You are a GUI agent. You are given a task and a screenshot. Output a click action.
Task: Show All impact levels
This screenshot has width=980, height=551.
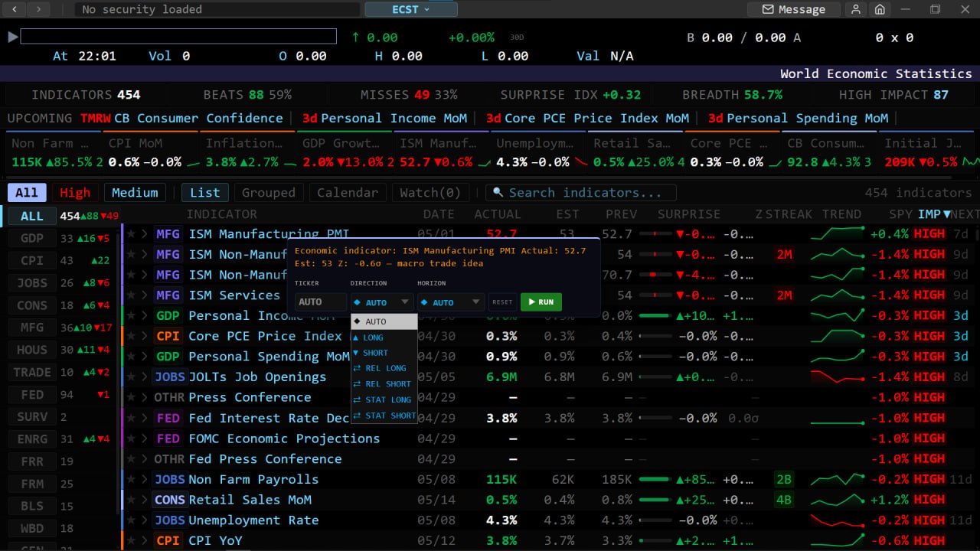[27, 193]
